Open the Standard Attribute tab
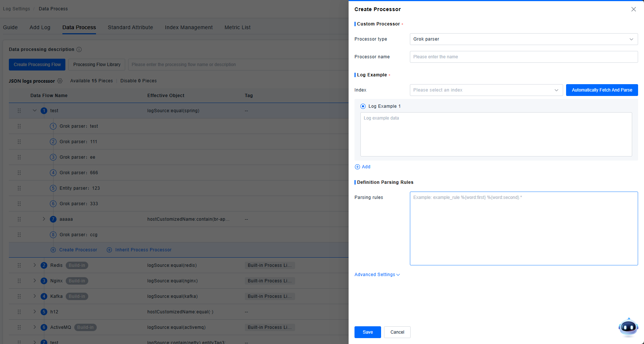644x344 pixels. (130, 27)
